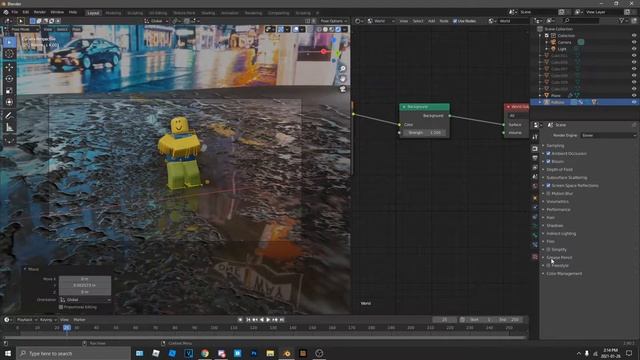Image resolution: width=640 pixels, height=360 pixels.
Task: Adjust the Background node Strength slider
Action: 424,133
